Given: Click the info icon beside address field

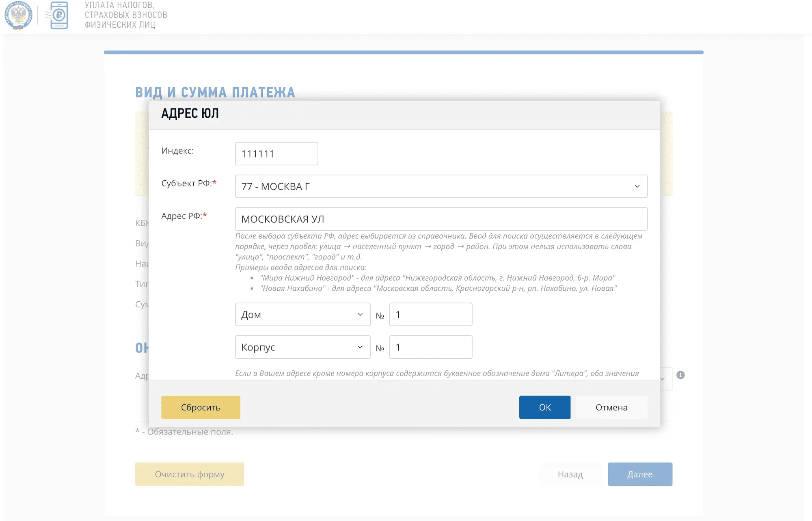Looking at the screenshot, I should 680,375.
